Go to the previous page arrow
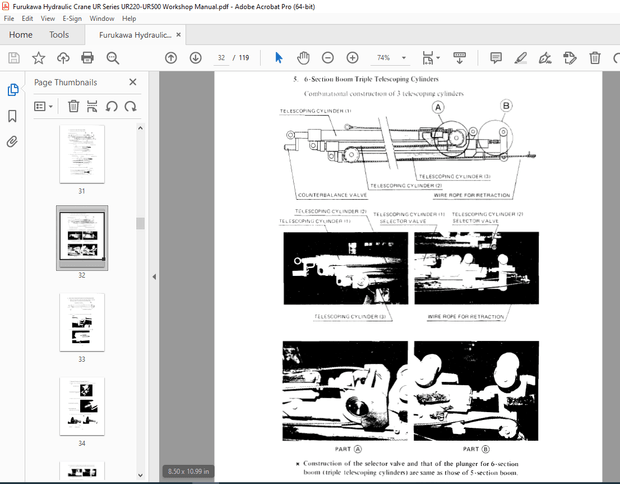Image resolution: width=620 pixels, height=484 pixels. tap(171, 58)
